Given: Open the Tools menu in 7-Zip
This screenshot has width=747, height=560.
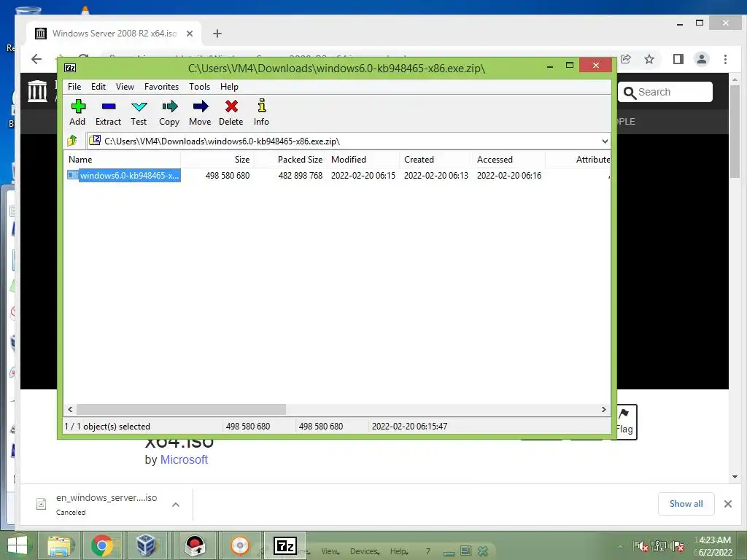Looking at the screenshot, I should (200, 87).
